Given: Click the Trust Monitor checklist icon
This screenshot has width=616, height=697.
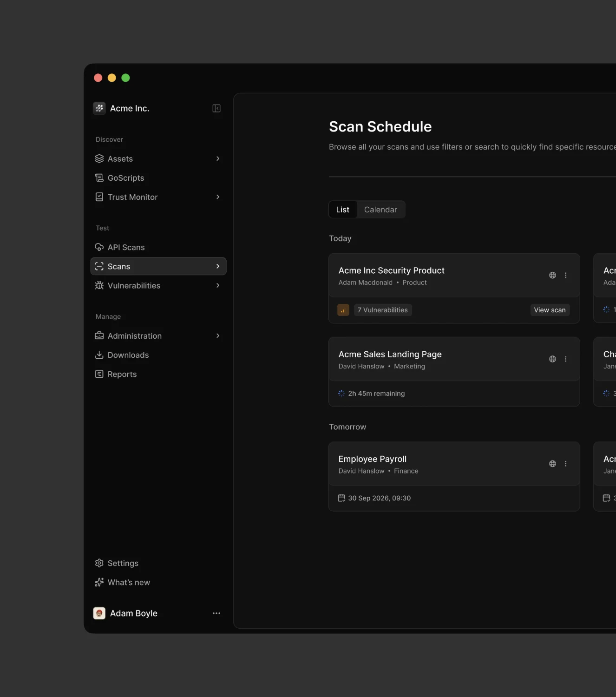Looking at the screenshot, I should tap(99, 197).
